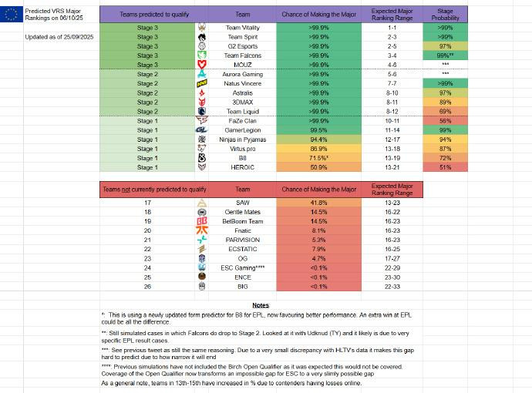
Task: Select the MOUZ team logo
Action: coord(200,65)
